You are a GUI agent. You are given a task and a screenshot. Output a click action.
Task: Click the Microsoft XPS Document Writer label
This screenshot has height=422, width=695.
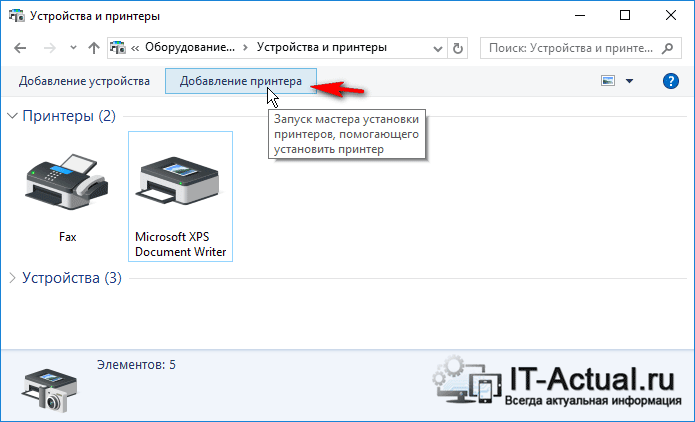coord(180,244)
